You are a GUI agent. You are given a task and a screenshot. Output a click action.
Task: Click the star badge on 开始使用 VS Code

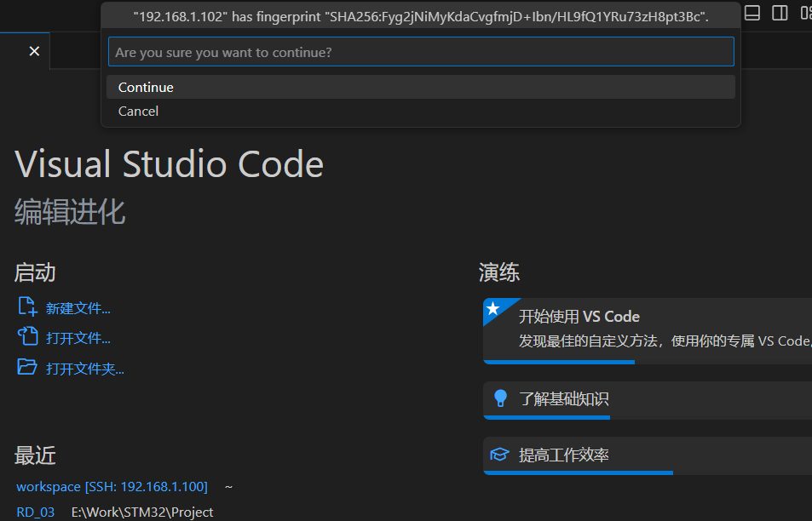pos(493,309)
